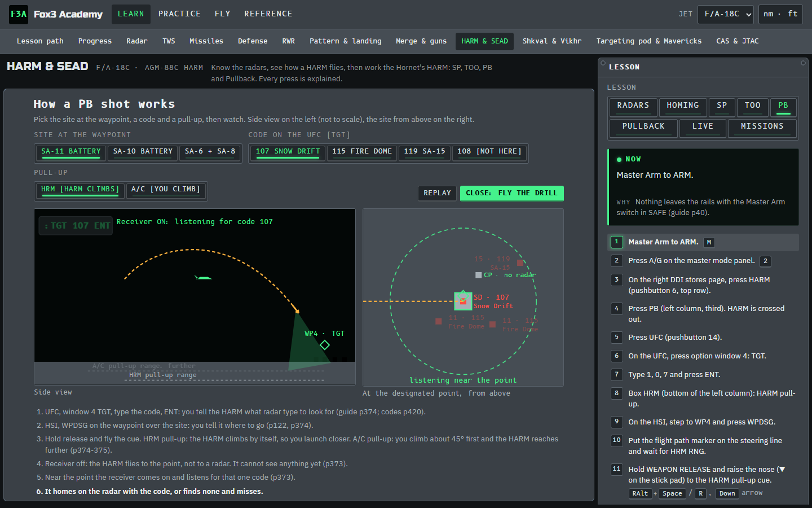Open the PULLBACK lesson tab

644,128
